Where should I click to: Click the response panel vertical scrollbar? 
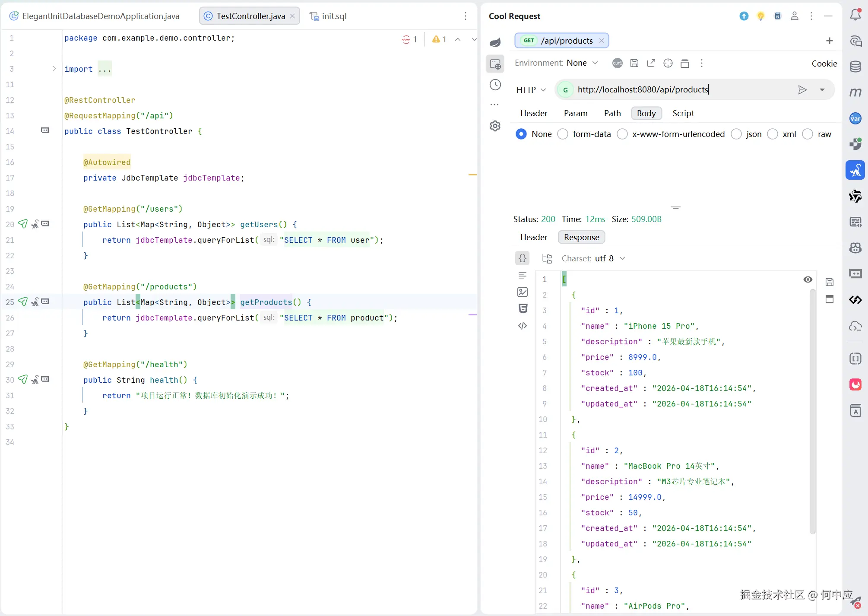tap(812, 410)
